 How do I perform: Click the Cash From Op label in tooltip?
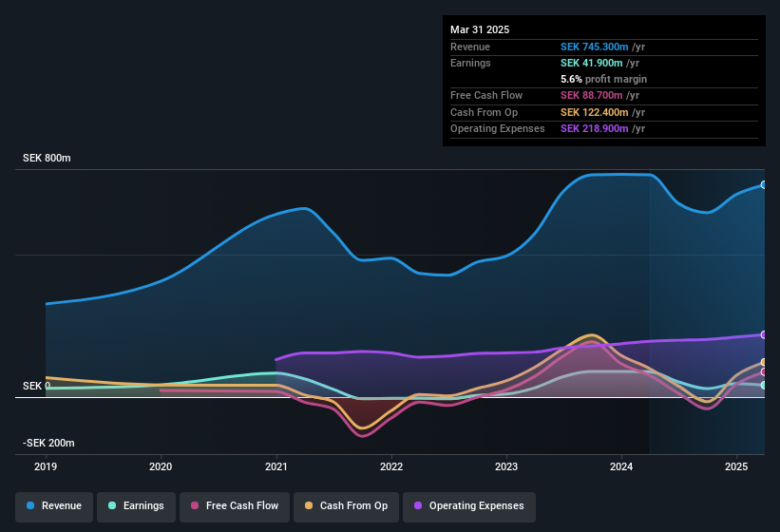484,112
